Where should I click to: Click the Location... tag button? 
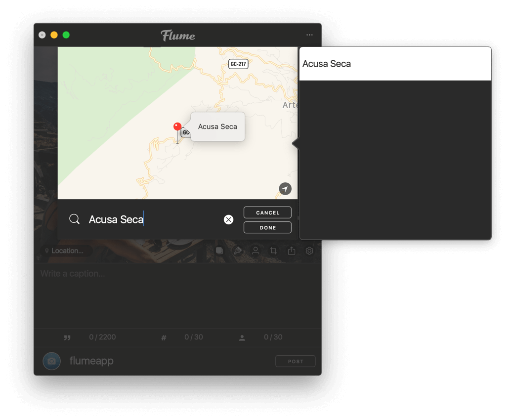pos(66,251)
